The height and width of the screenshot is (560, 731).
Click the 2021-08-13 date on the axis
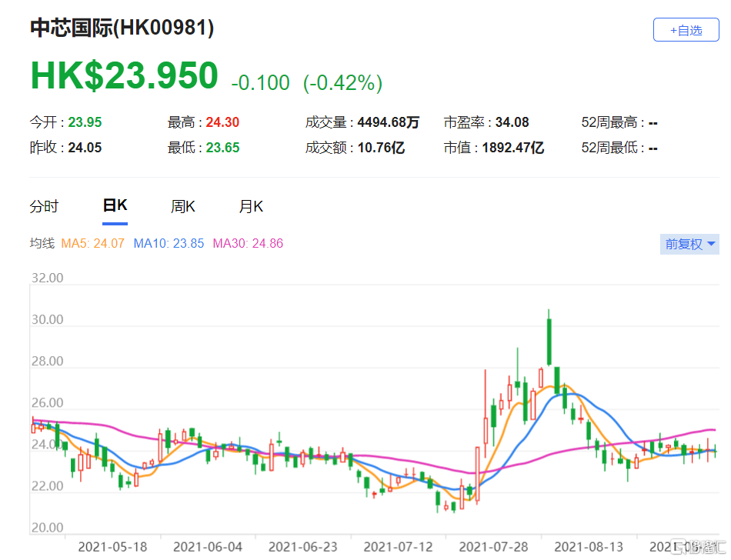589,546
